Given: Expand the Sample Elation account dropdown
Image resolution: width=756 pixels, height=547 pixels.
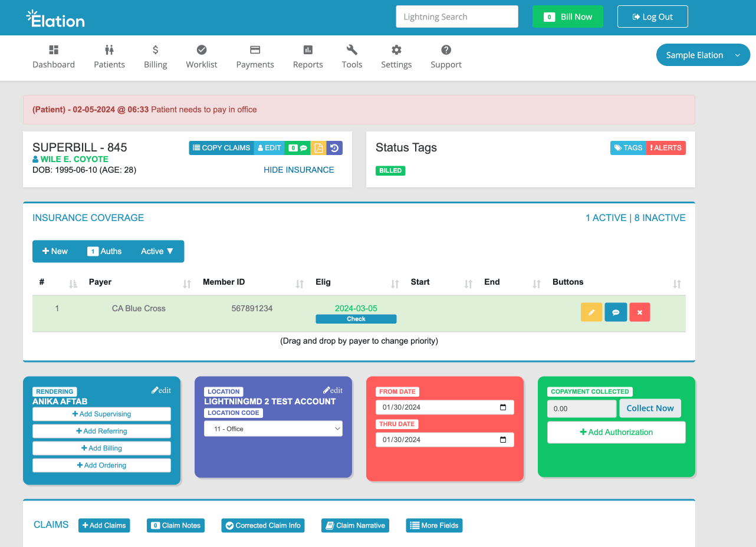Looking at the screenshot, I should tap(702, 55).
